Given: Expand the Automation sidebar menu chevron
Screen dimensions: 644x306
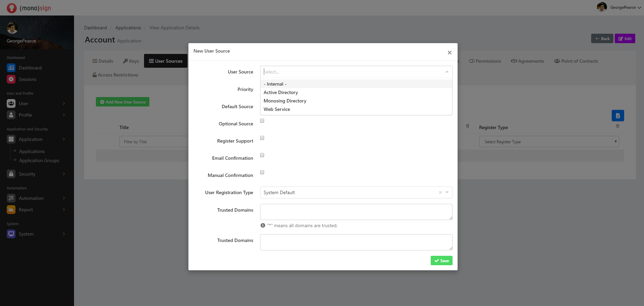Looking at the screenshot, I should pos(64,198).
